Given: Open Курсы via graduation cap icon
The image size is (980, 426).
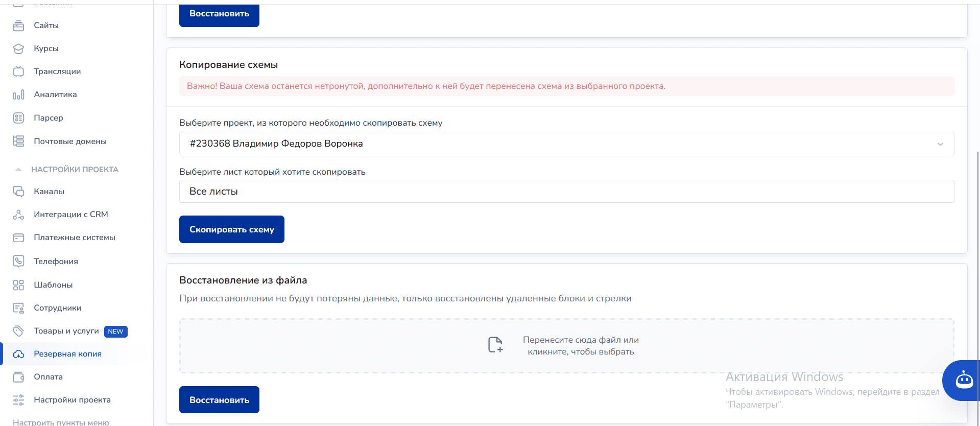Looking at the screenshot, I should pos(18,49).
